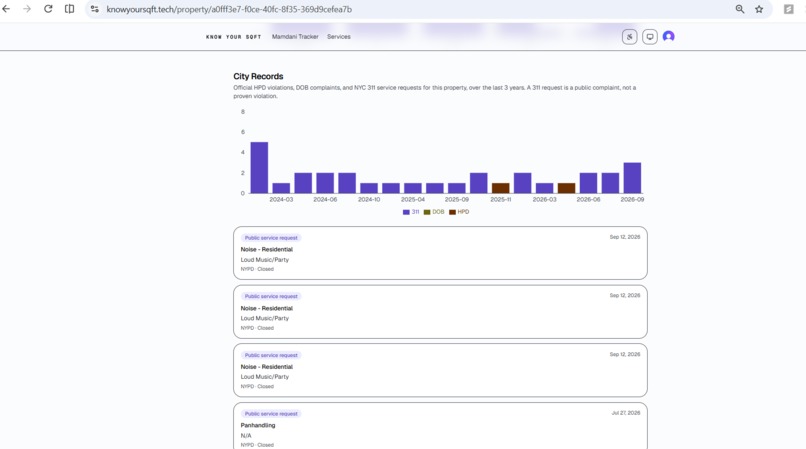Go to KNOW YOUR SQFT home logo
The width and height of the screenshot is (806, 449).
(234, 37)
